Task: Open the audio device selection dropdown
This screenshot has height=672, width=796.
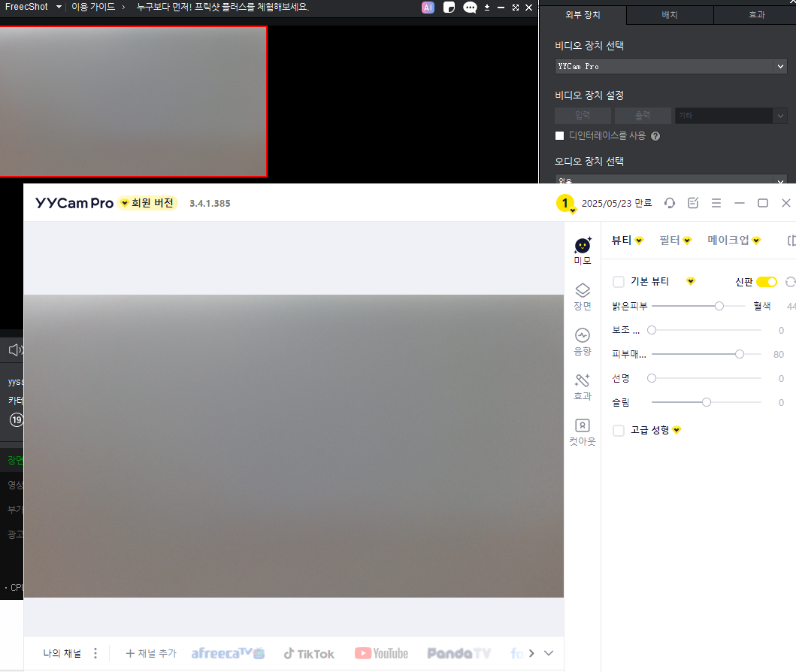Action: coord(670,179)
